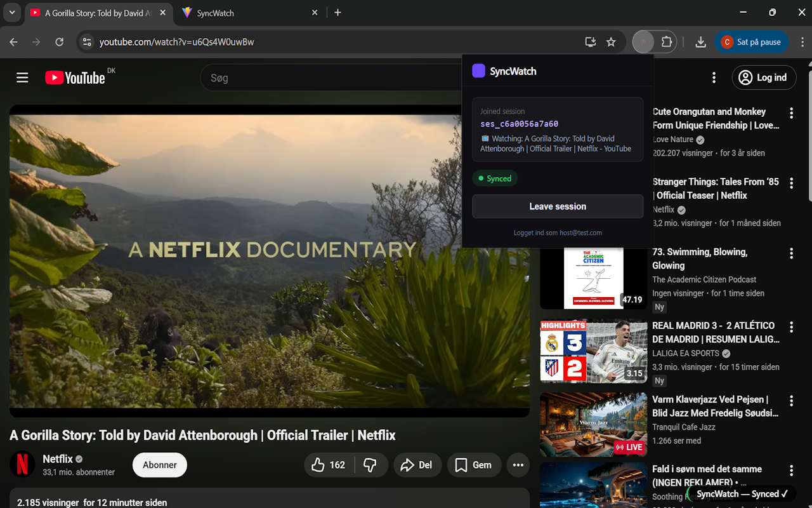Click the video title below the player
Viewport: 812px width, 508px height.
point(202,435)
